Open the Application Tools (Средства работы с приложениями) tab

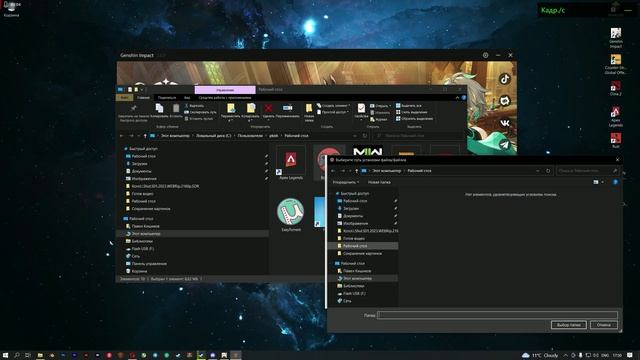(x=225, y=98)
